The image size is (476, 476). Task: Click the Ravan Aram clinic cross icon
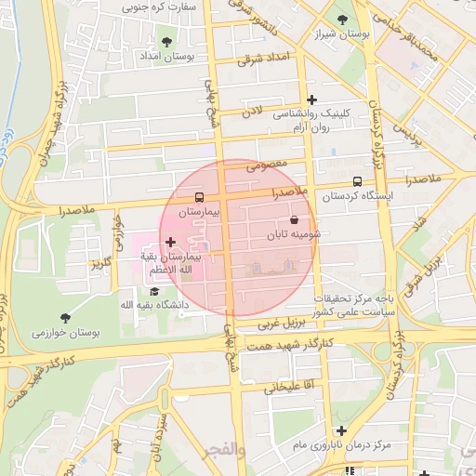(311, 99)
